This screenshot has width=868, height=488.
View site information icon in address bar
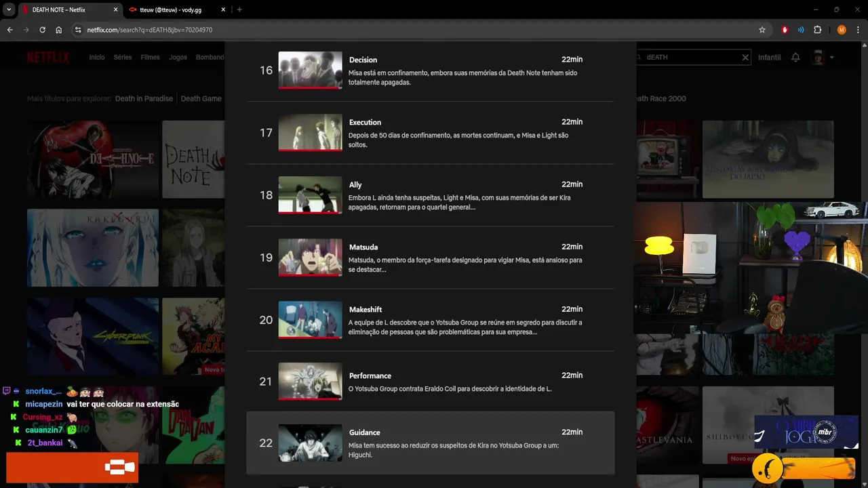pos(78,30)
